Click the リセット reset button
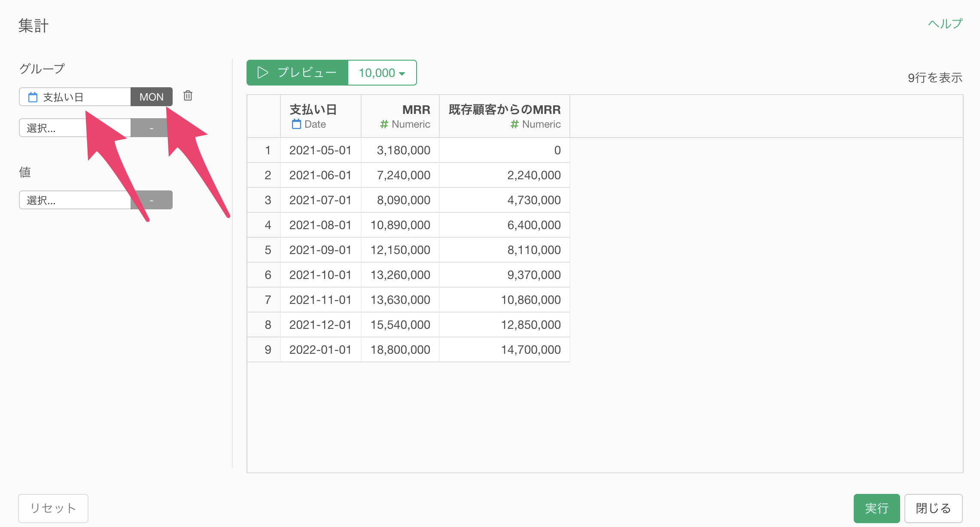980x527 pixels. (53, 508)
